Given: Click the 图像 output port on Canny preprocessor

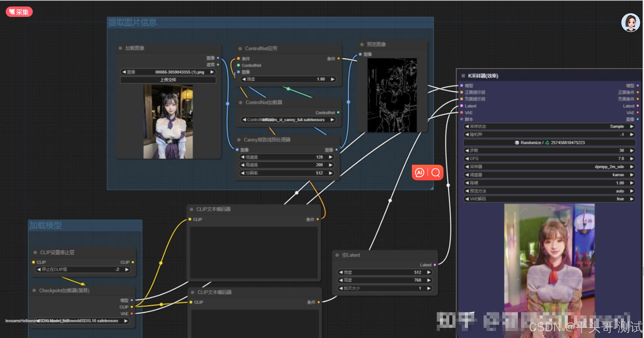Looking at the screenshot, I should (x=336, y=150).
